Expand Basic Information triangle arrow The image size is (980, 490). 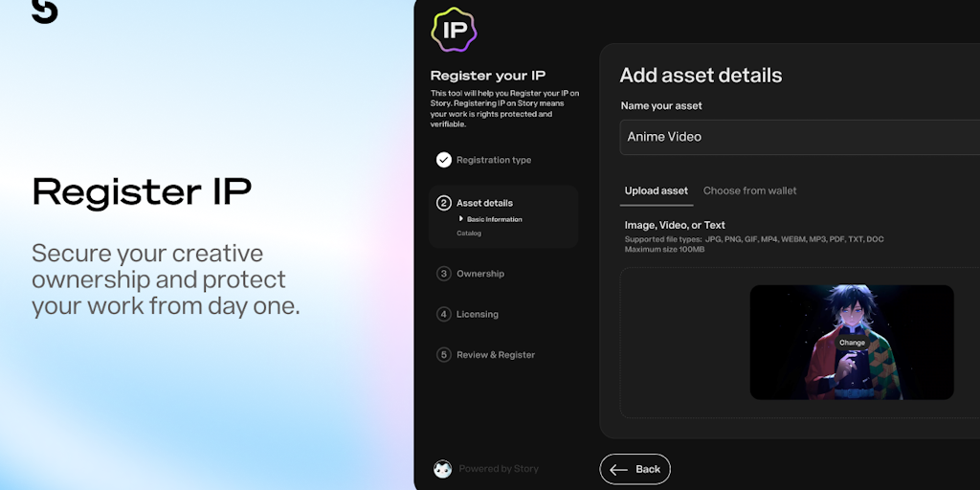click(461, 219)
